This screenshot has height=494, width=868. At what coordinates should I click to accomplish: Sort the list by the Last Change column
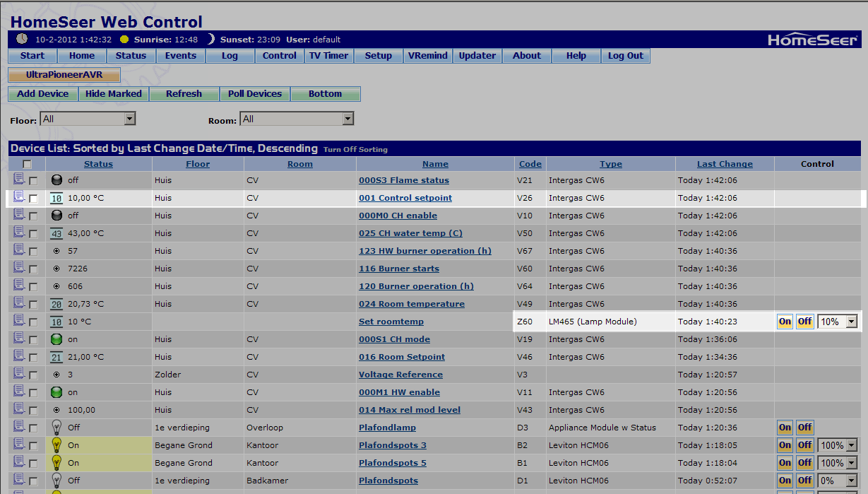tap(725, 164)
